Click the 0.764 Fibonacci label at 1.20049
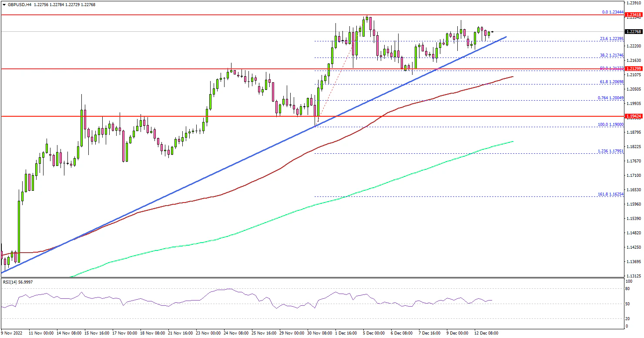The height and width of the screenshot is (338, 644). pos(611,98)
